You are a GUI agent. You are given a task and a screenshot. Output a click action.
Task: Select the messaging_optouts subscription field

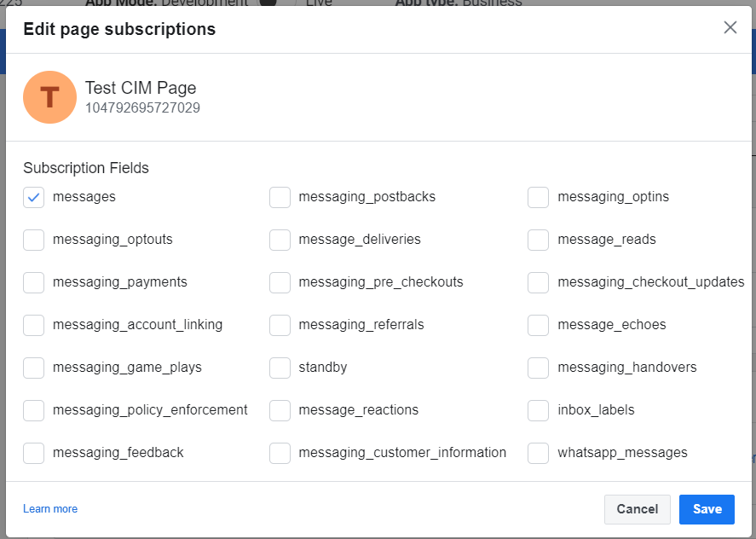coord(34,241)
